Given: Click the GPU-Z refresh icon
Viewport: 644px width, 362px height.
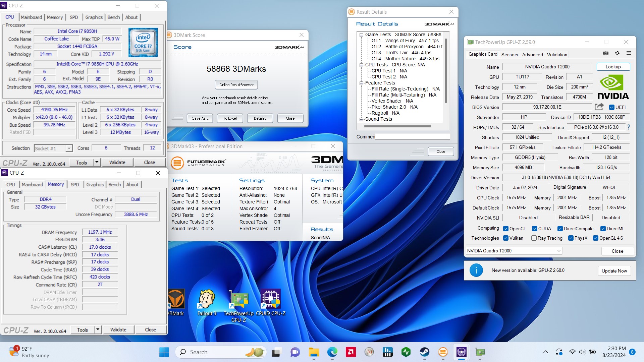Looking at the screenshot, I should pos(617,53).
